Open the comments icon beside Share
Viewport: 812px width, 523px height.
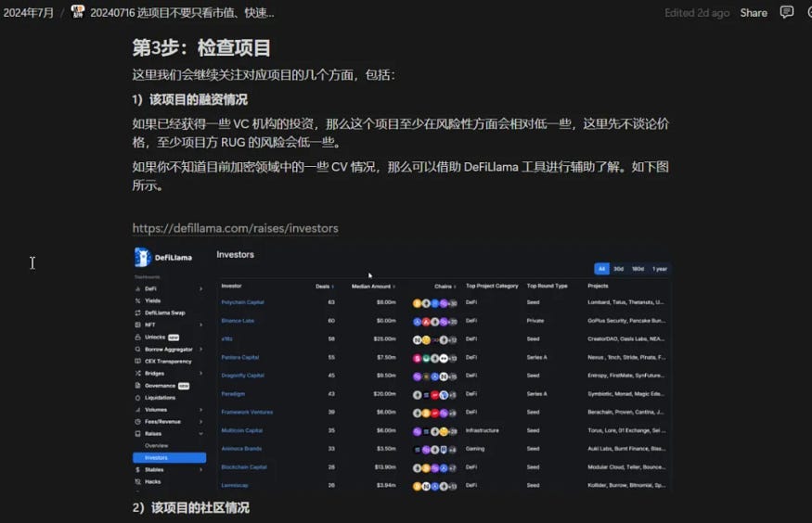click(787, 12)
